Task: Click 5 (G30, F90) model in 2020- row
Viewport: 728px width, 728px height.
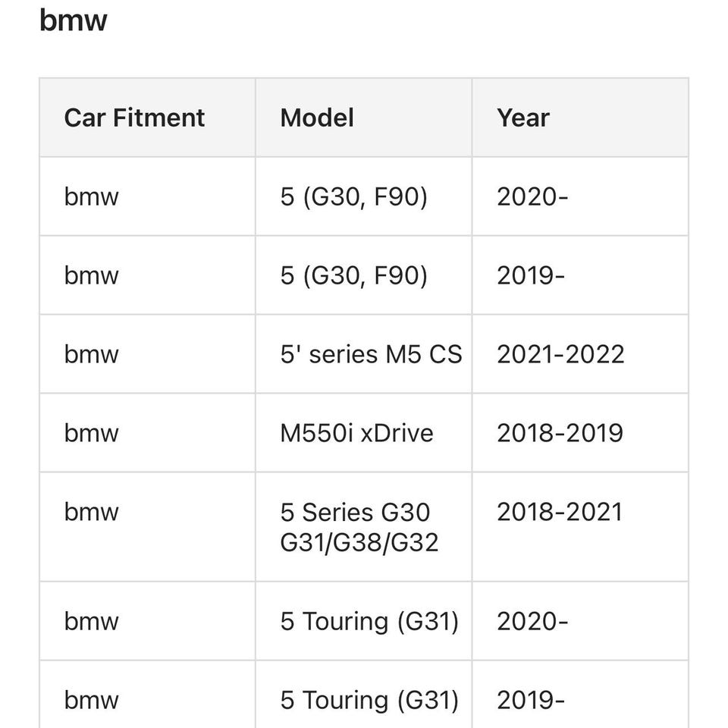Action: coord(353,196)
